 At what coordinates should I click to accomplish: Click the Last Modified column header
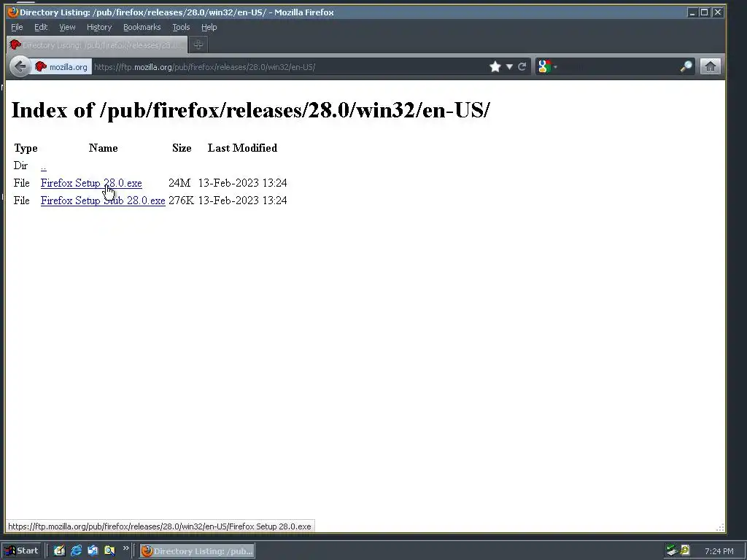click(x=242, y=148)
